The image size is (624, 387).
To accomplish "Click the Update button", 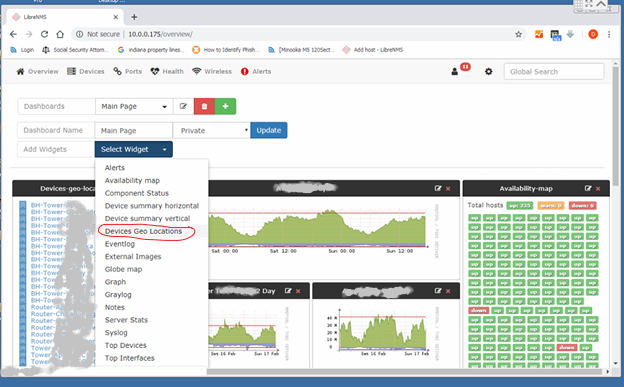I will click(x=269, y=130).
